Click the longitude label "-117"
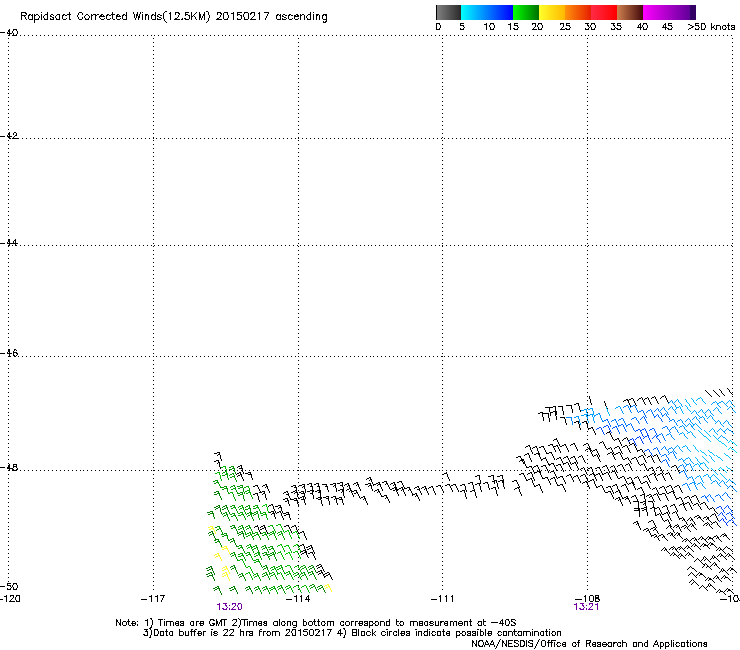Screen dimensions: 740x650 coord(153,599)
